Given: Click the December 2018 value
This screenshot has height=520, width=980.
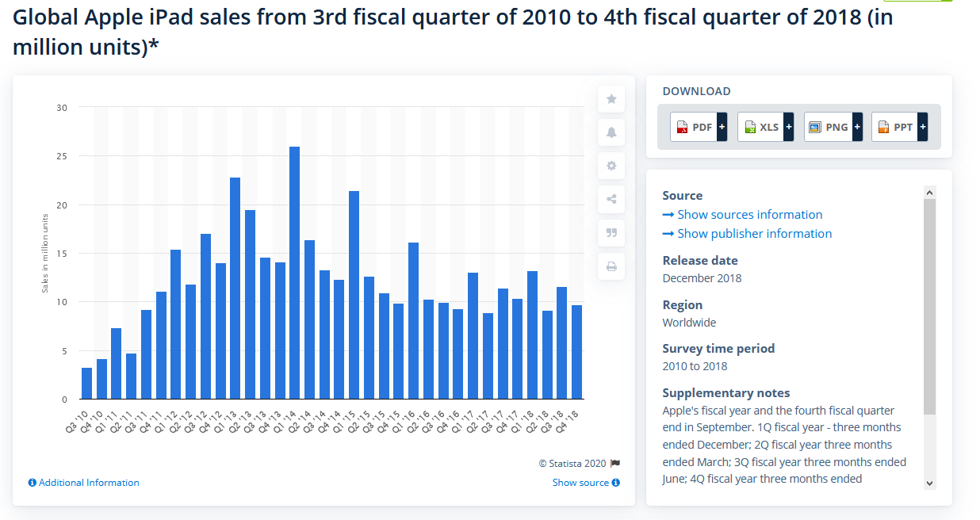Looking at the screenshot, I should click(x=702, y=278).
